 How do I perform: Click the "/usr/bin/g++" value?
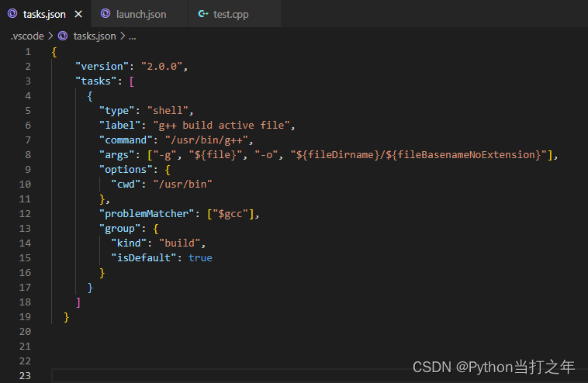206,140
